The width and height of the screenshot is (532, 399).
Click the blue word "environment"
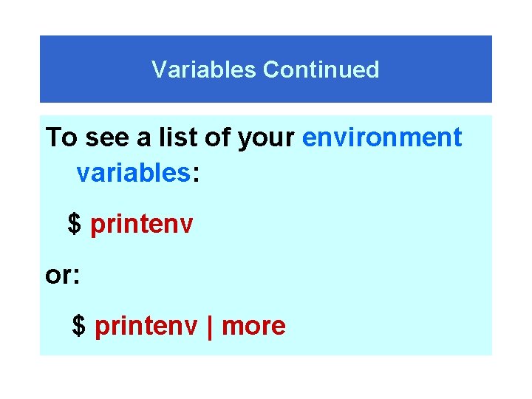tap(382, 137)
